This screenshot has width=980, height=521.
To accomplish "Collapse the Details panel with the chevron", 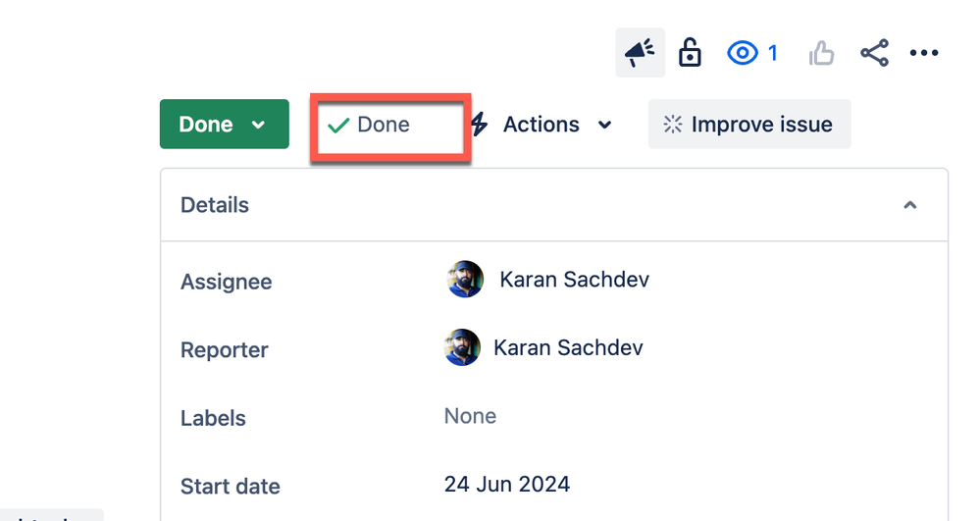I will pos(910,205).
